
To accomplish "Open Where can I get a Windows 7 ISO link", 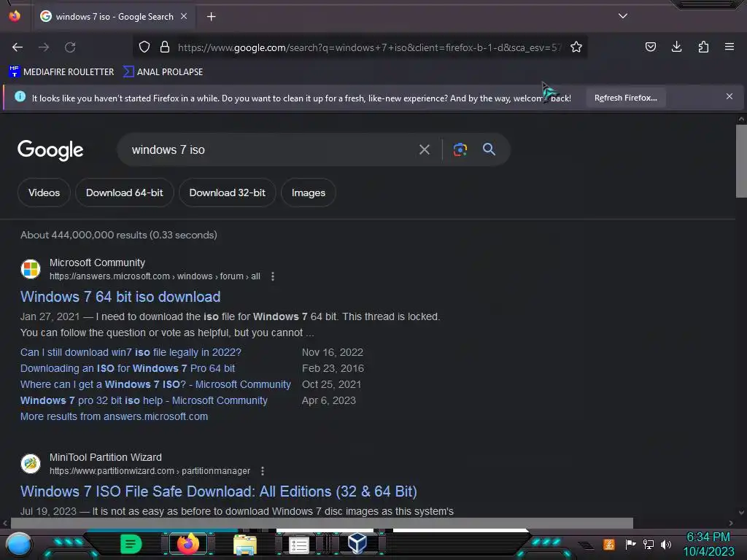I will (x=155, y=384).
